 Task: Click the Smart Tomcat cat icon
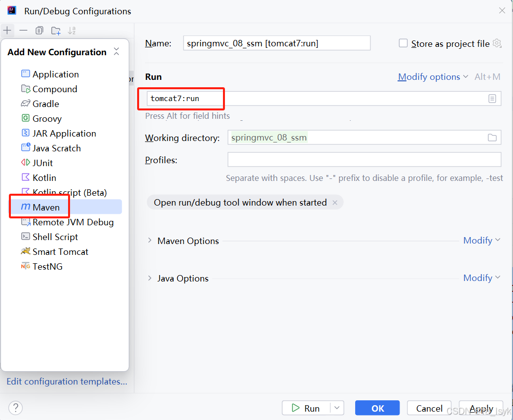click(26, 251)
